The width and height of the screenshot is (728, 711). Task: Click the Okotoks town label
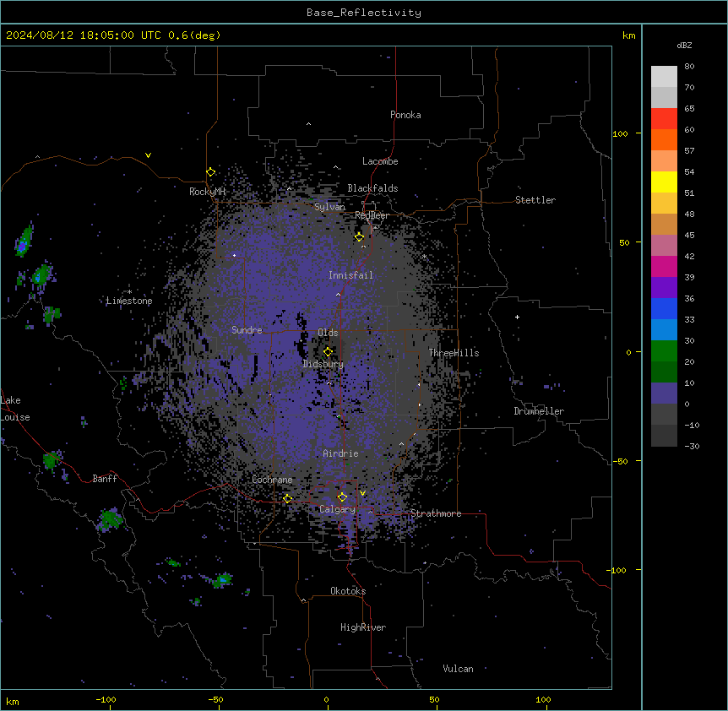click(x=348, y=591)
